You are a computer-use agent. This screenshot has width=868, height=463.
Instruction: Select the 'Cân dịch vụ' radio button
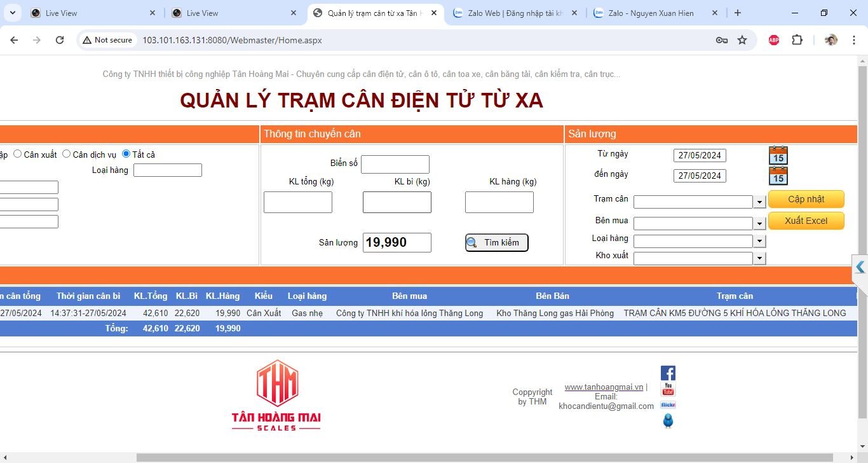pos(66,154)
